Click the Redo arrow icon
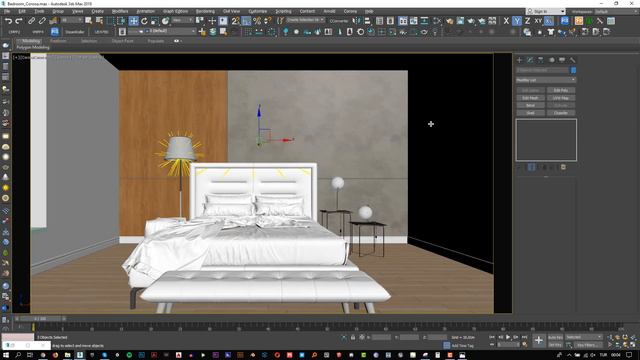Screen dimensions: 640x360 coord(19,21)
